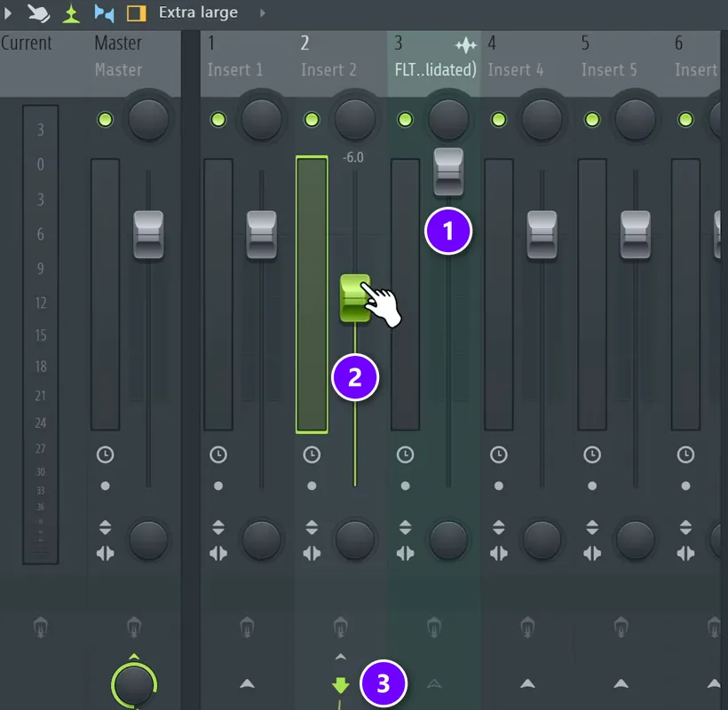Arm track 3 for recording
Image resolution: width=728 pixels, height=710 pixels.
pos(434,627)
